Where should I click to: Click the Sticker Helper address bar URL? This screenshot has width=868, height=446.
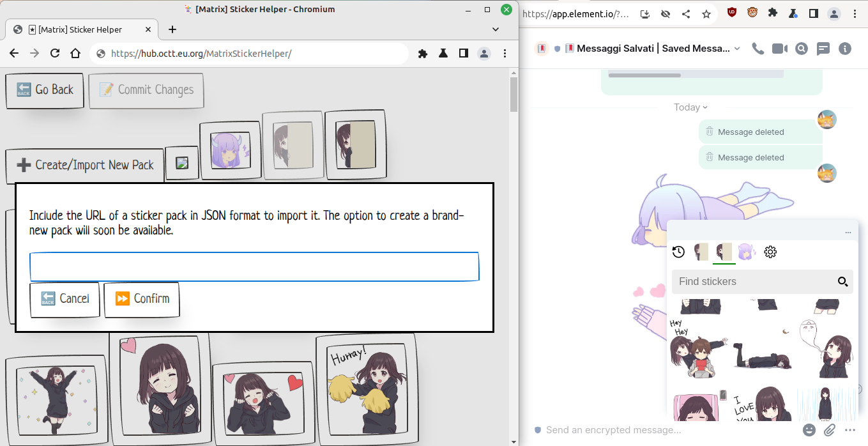pos(201,54)
